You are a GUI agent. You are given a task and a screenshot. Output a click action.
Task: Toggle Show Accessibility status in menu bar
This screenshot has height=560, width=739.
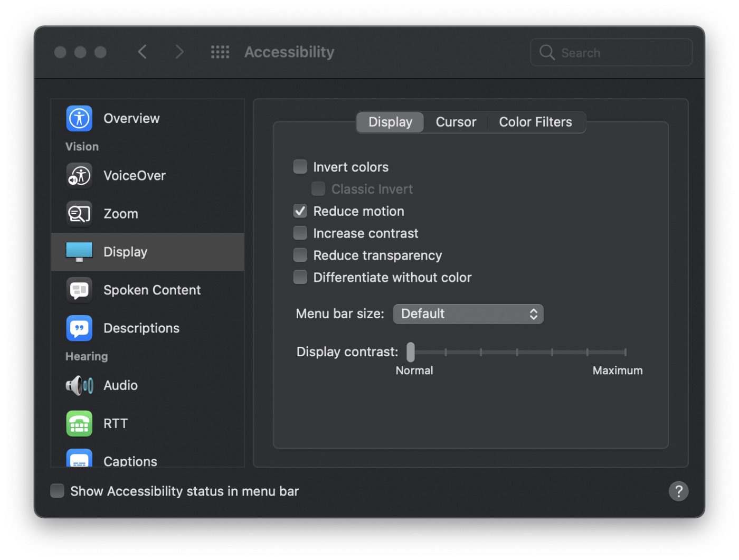pos(58,491)
